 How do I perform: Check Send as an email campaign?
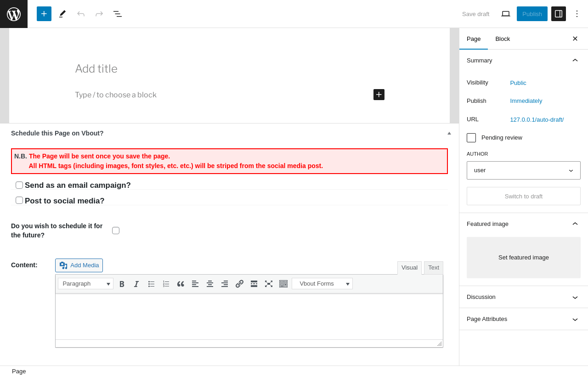click(19, 185)
